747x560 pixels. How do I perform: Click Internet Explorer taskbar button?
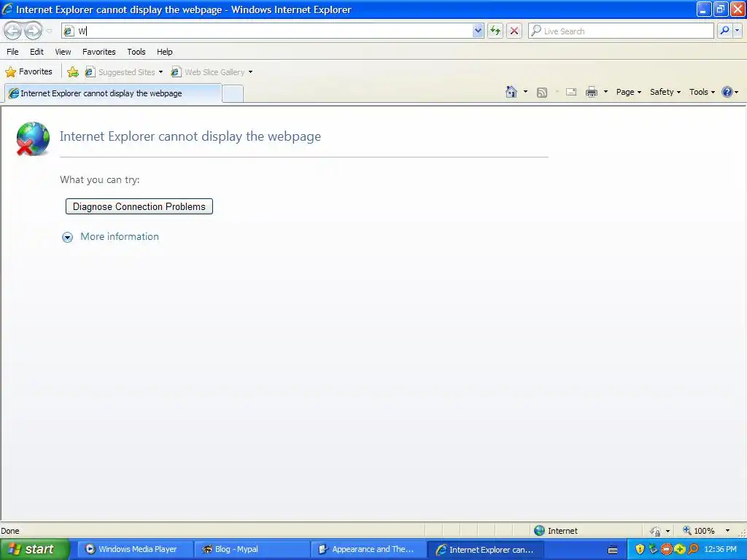(x=485, y=550)
